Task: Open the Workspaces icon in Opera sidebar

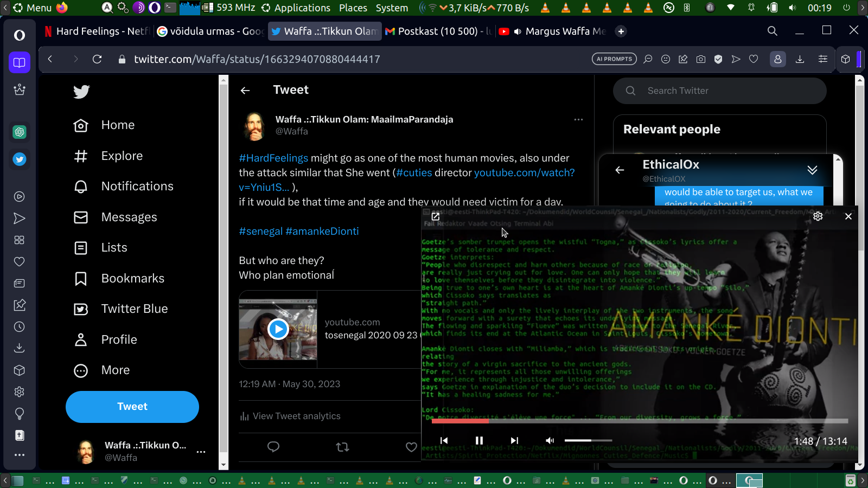Action: click(x=20, y=62)
